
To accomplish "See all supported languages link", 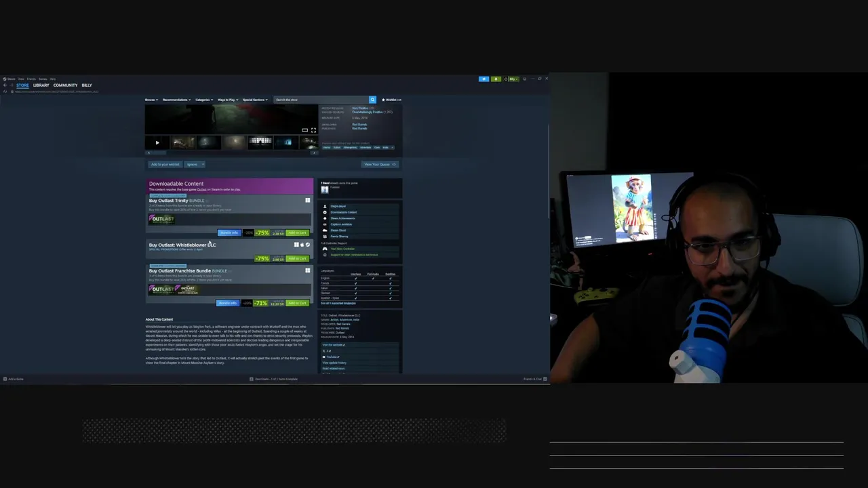I will coord(338,303).
